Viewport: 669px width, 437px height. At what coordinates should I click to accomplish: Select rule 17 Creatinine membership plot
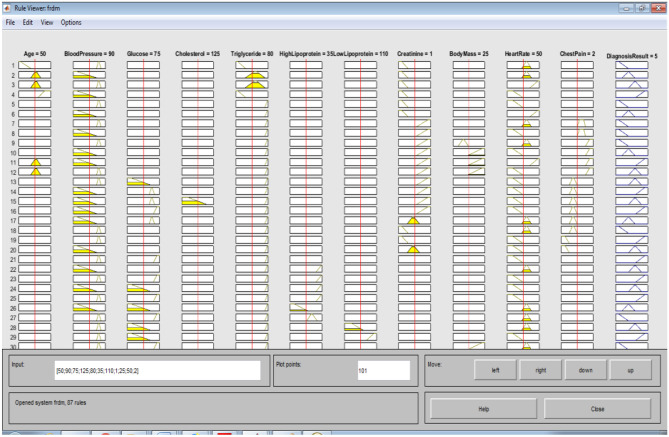coord(414,220)
